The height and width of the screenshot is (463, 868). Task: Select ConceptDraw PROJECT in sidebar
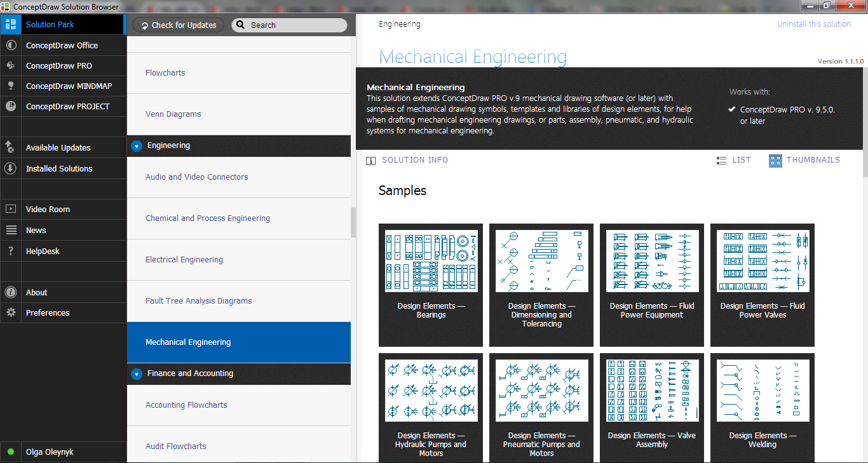coord(68,107)
